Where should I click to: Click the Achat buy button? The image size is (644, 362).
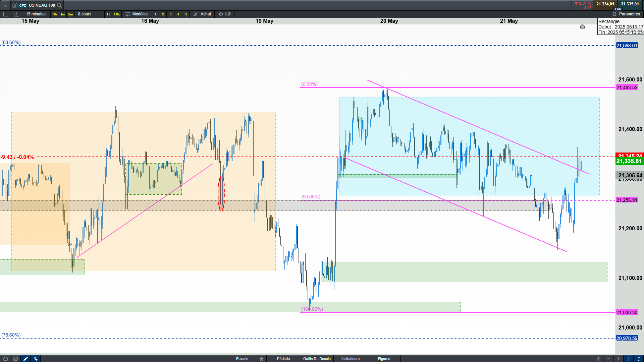[202, 14]
